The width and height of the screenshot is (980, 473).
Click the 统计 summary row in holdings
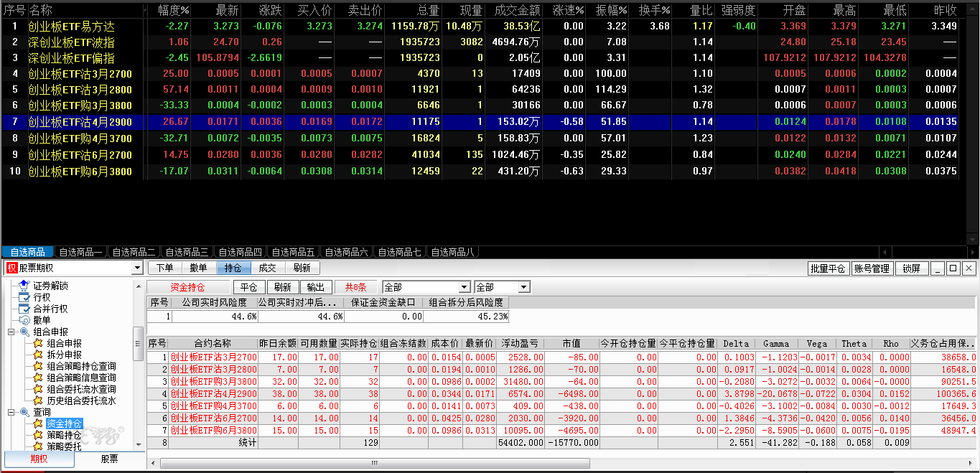pyautogui.click(x=562, y=443)
